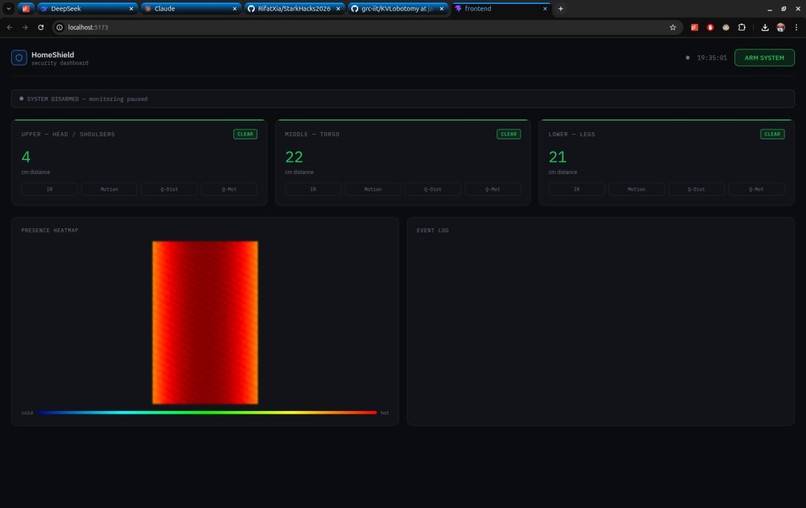The width and height of the screenshot is (806, 508).
Task: Close the frontend tab
Action: 545,9
